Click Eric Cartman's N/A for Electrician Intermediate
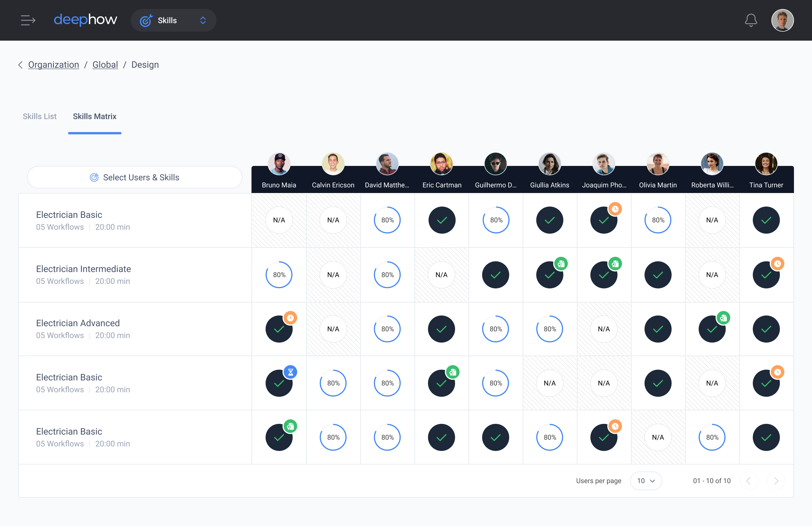 click(442, 275)
